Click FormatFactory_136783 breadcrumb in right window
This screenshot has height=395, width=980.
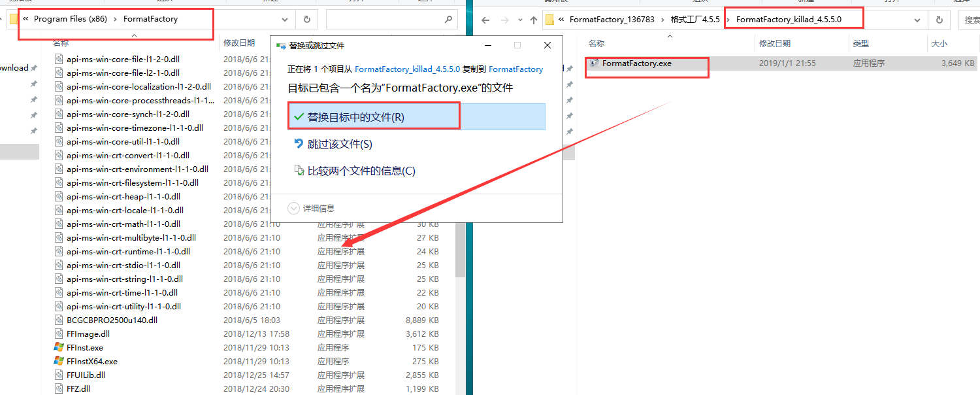tap(612, 19)
